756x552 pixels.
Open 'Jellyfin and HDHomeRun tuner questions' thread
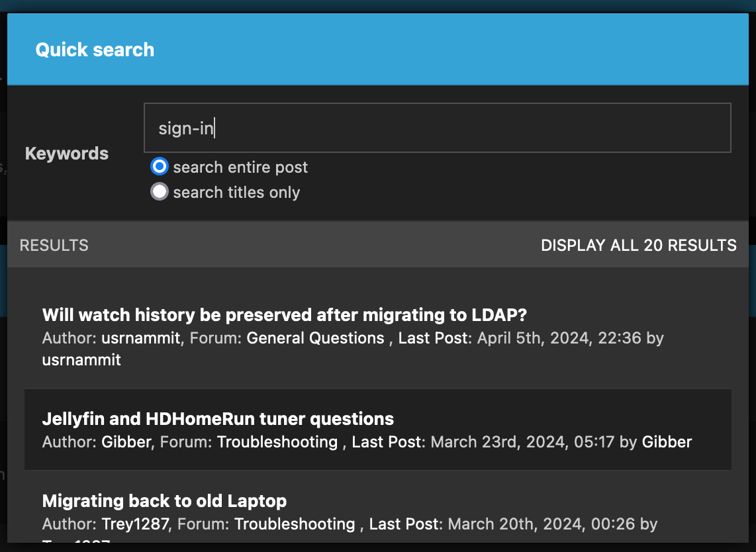point(218,419)
